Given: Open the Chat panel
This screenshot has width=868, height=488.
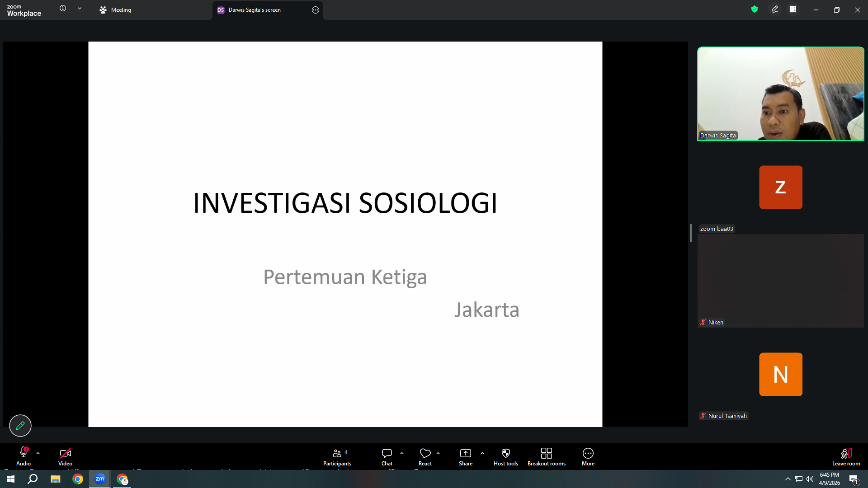Looking at the screenshot, I should (x=387, y=456).
